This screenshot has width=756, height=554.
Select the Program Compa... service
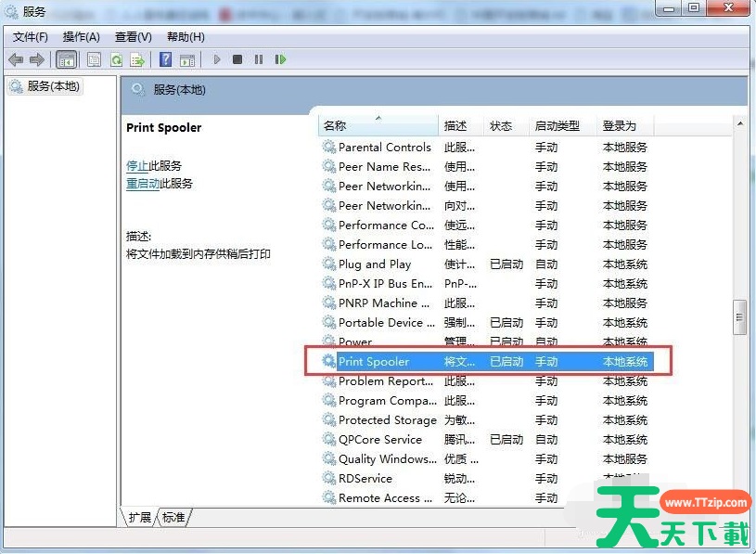tap(388, 401)
